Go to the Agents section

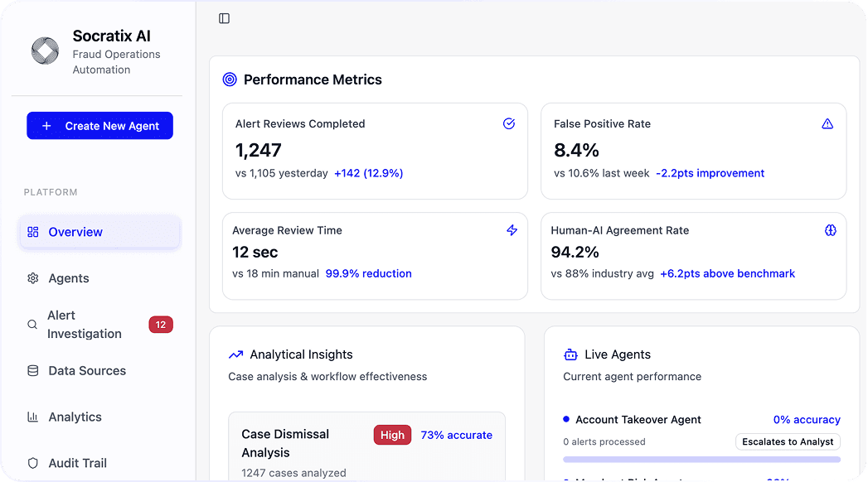[x=69, y=278]
